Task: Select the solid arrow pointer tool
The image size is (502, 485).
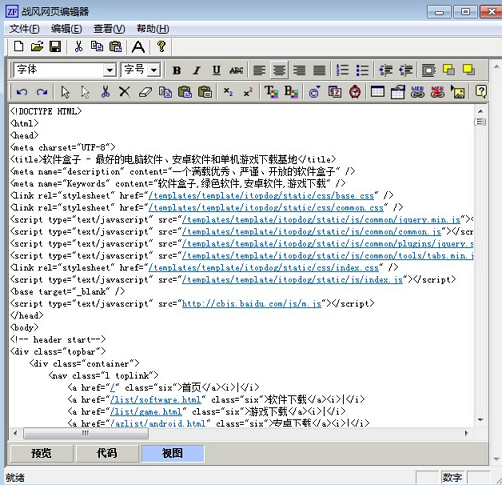Action: (65, 92)
